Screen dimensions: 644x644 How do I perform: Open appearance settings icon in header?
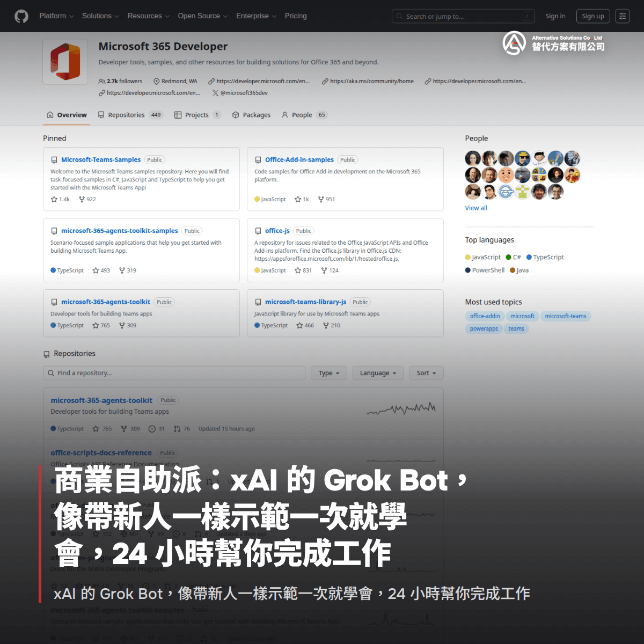(623, 16)
